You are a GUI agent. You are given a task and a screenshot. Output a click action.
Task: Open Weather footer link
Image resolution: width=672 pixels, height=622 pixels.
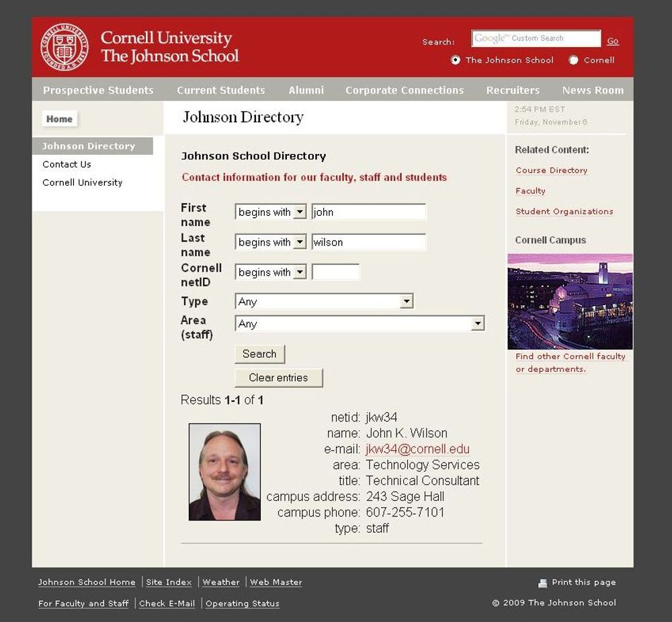(221, 582)
